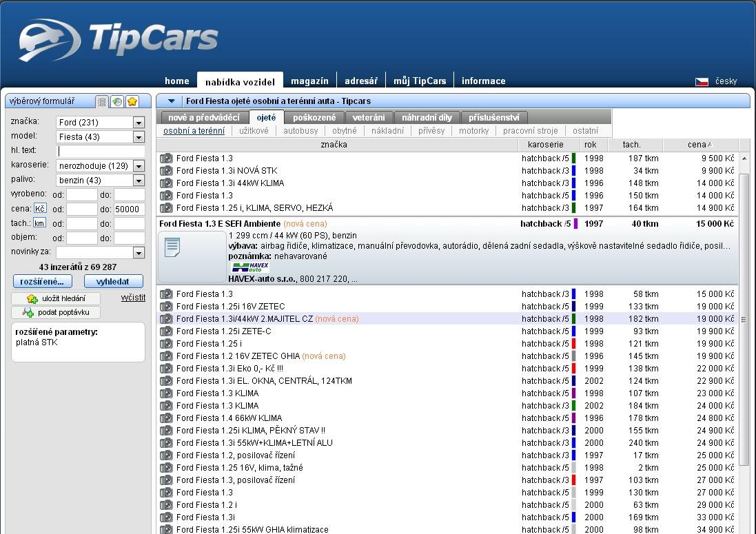Click the uložit hledání button

56,298
